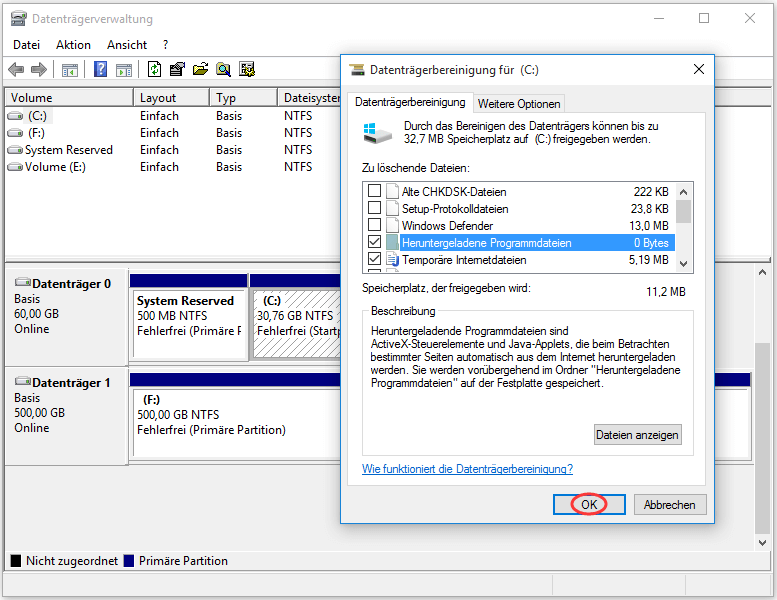Click the Back arrow in the toolbar
Screen dimensions: 777x600
(16, 69)
